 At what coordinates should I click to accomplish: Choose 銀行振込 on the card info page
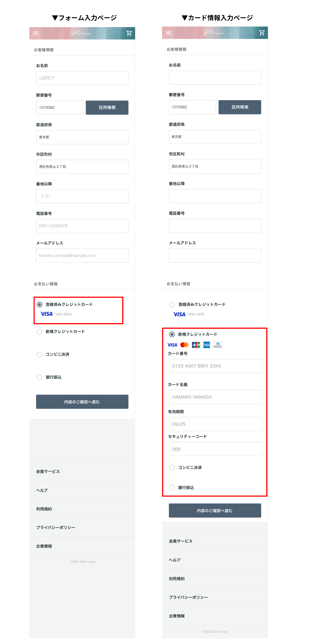172,487
